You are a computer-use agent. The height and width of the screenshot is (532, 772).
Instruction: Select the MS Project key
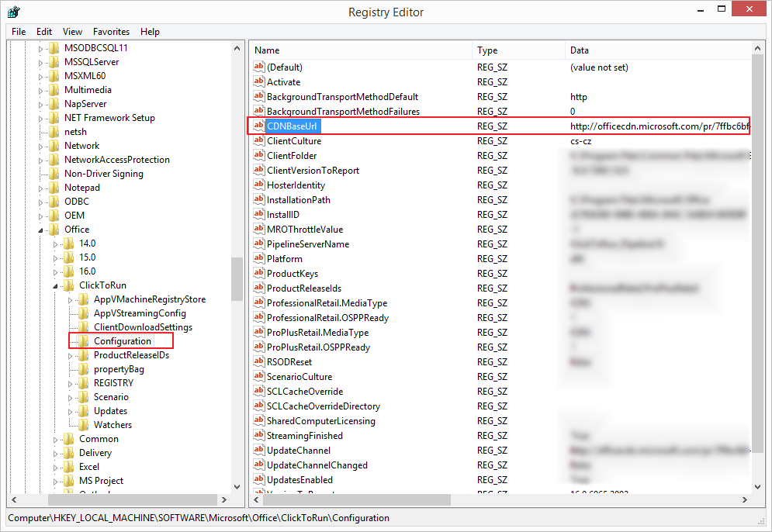101,480
